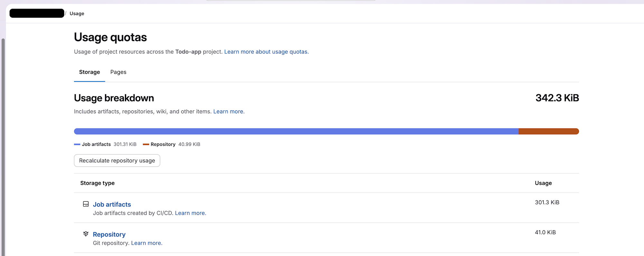Click the Job artifacts disk icon
The height and width of the screenshot is (256, 644).
tap(86, 204)
